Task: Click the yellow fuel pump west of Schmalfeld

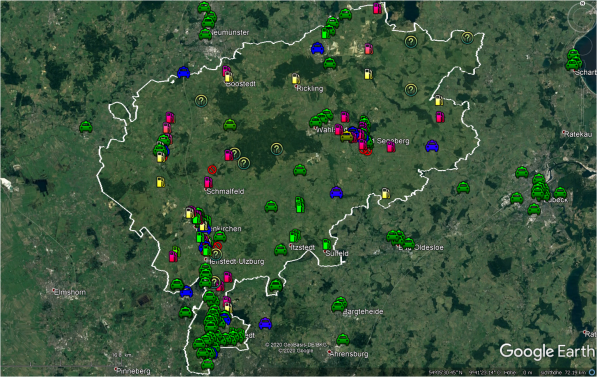Action: click(x=161, y=182)
